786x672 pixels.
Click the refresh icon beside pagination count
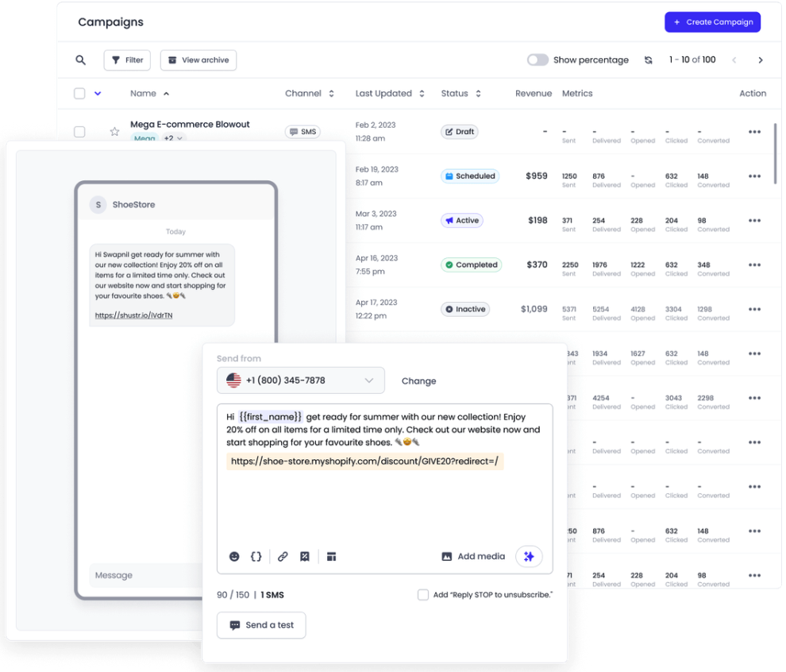[649, 60]
